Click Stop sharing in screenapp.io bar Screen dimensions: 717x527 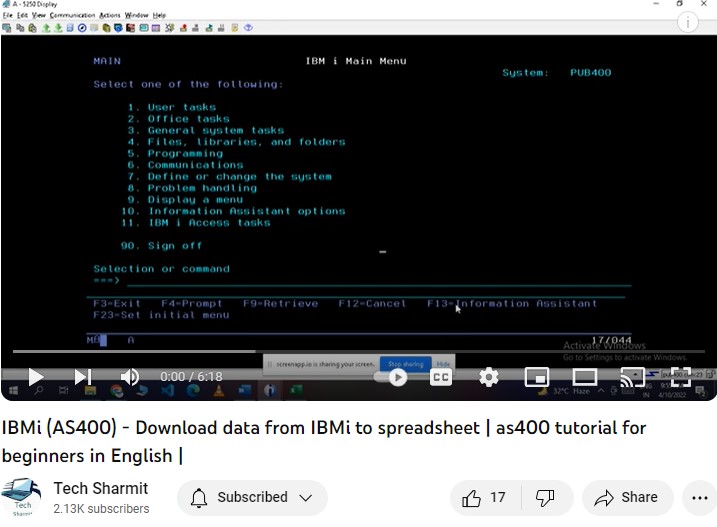pyautogui.click(x=406, y=364)
